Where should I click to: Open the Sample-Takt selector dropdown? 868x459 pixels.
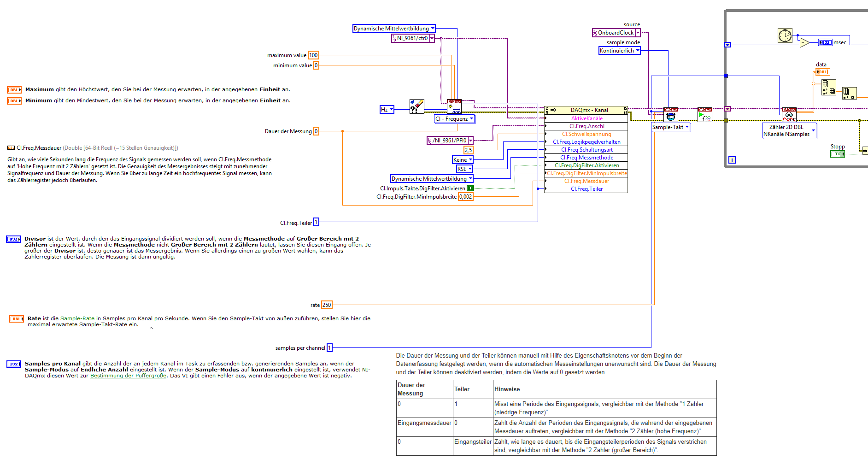671,127
